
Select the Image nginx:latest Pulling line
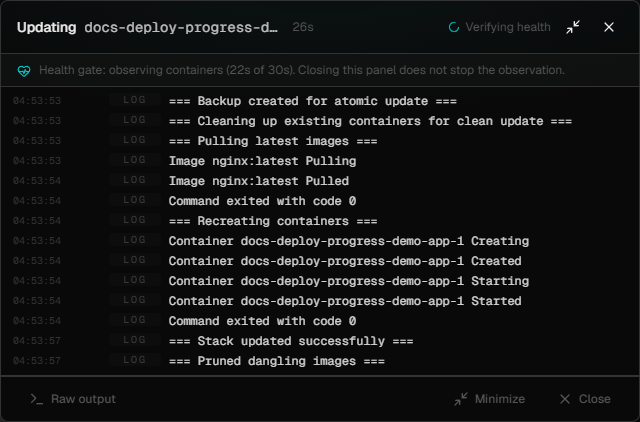262,161
